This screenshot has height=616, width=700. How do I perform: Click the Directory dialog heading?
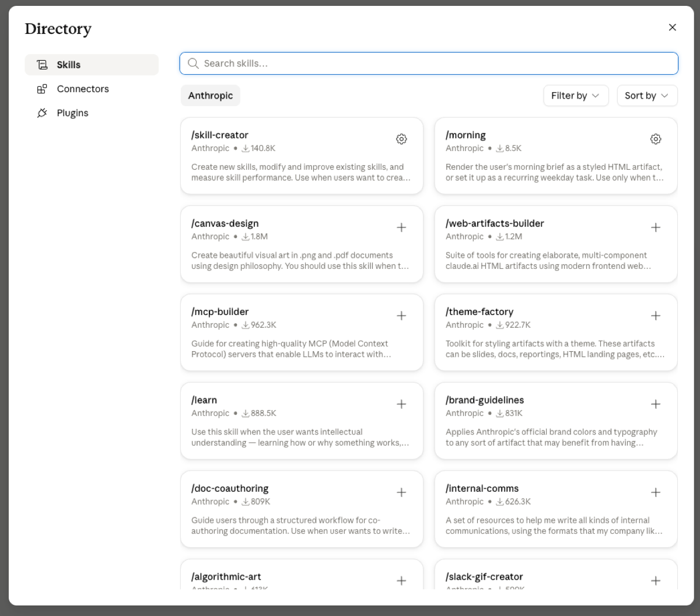pyautogui.click(x=58, y=29)
